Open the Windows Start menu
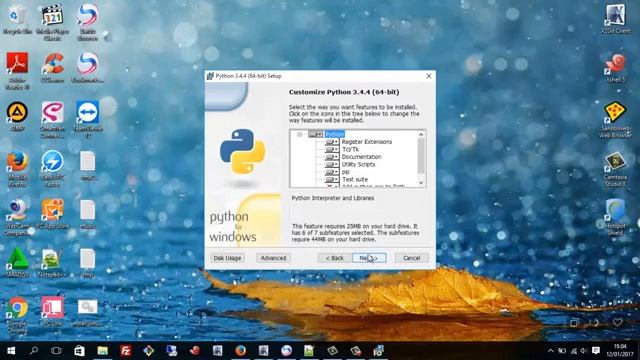Screen dimensions: 640x360 click(x=11, y=351)
